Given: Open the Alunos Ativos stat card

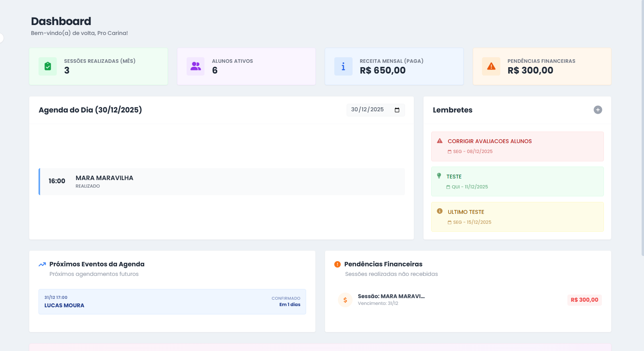Looking at the screenshot, I should (x=246, y=66).
